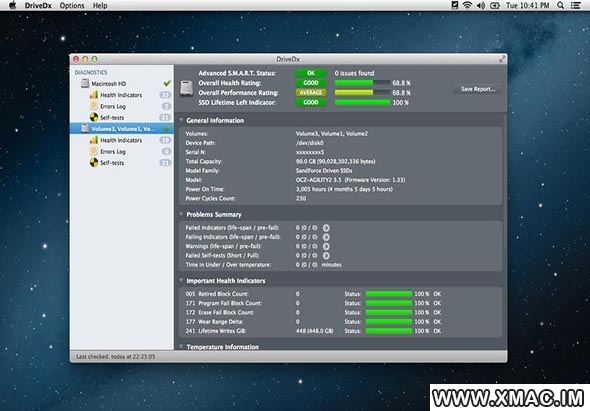Open Health Indicators under Macintosh HD
The width and height of the screenshot is (590, 411).
121,95
